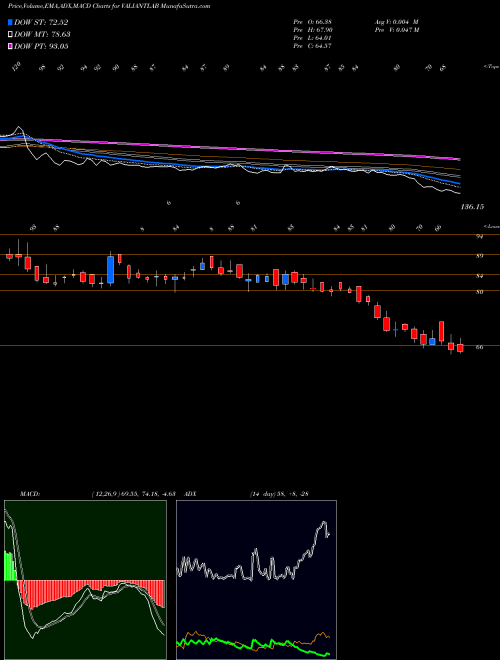Select the 'DOW ST: 72.52' legend text
Image resolution: width=500 pixels, height=660 pixels.
click(x=41, y=22)
